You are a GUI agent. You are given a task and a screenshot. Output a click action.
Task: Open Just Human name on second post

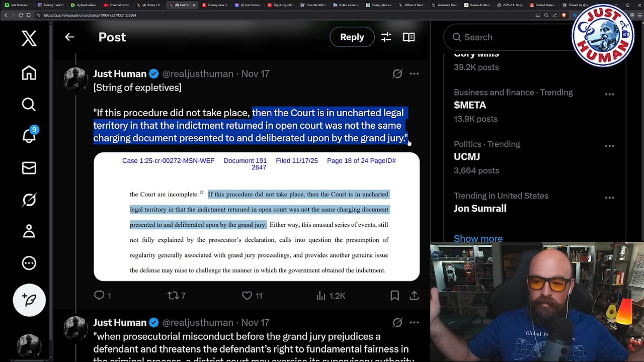(x=120, y=323)
